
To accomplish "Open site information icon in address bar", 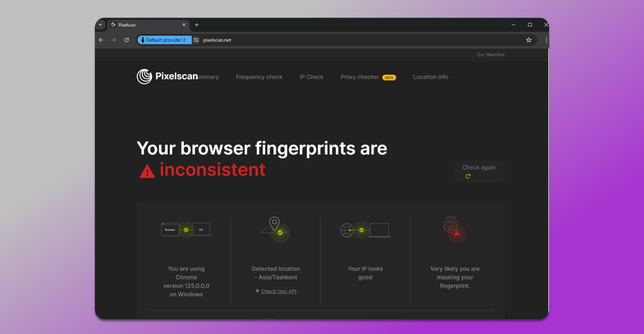I will click(196, 40).
